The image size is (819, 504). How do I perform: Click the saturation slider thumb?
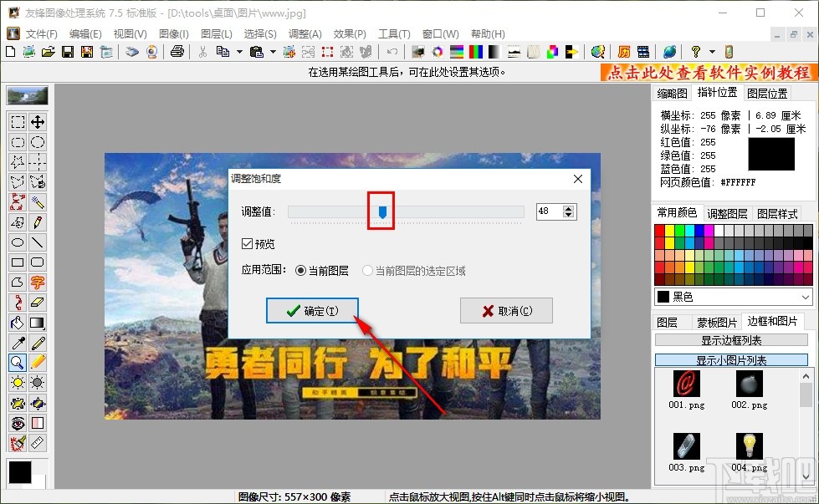pyautogui.click(x=382, y=211)
